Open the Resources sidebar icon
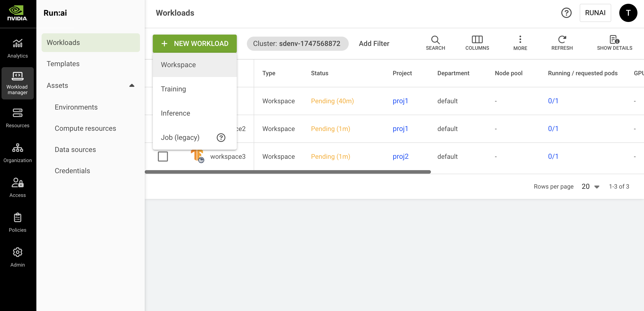Screen dimensions: 644x311 [17, 118]
